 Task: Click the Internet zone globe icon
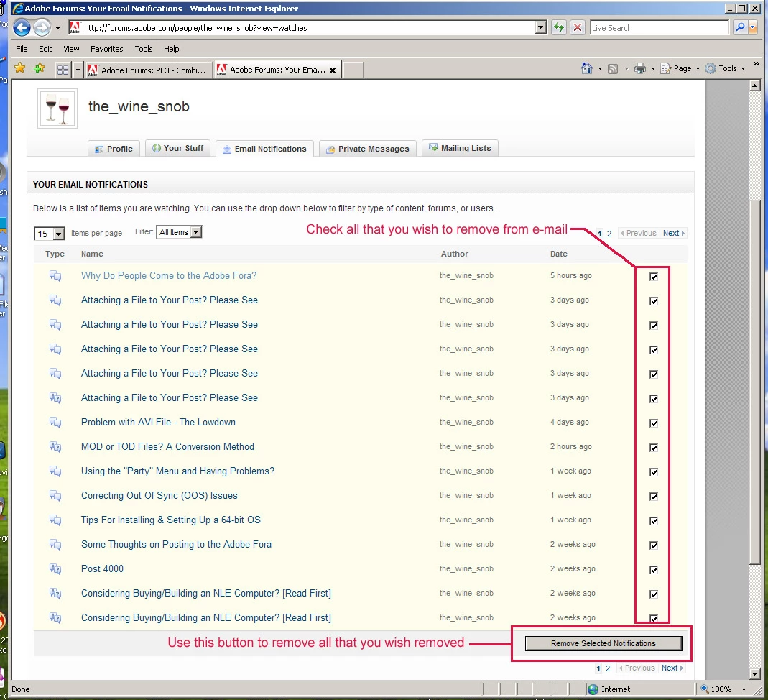[x=593, y=689]
